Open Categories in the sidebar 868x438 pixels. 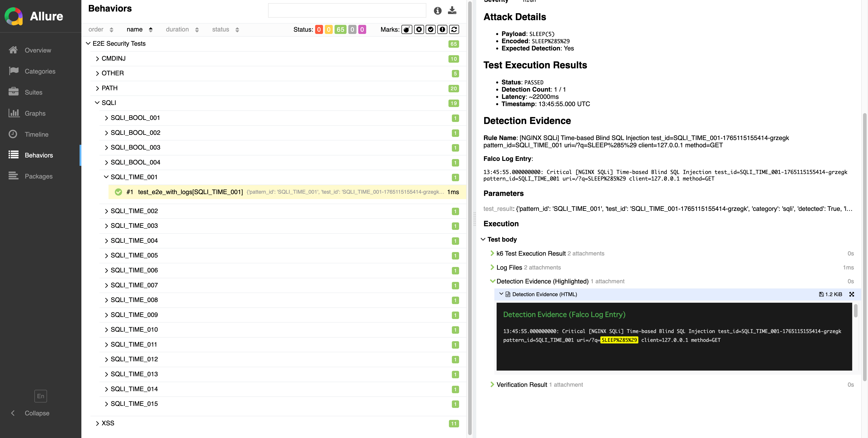[x=40, y=71]
